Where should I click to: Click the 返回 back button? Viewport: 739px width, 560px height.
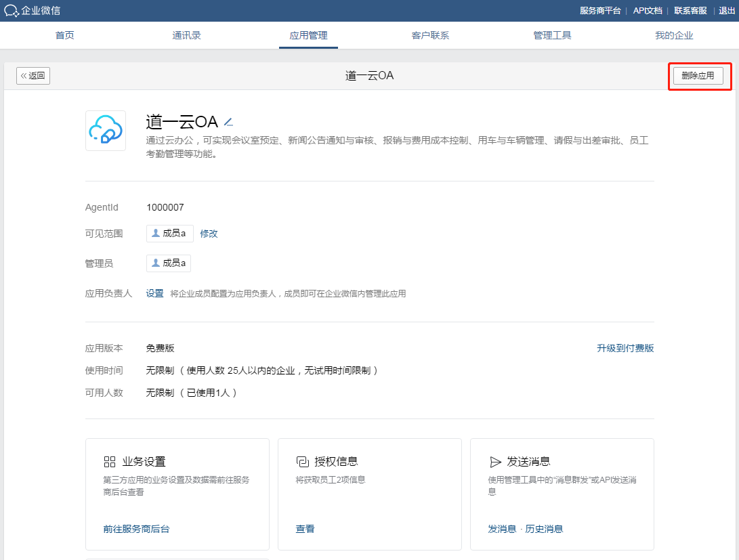point(33,75)
